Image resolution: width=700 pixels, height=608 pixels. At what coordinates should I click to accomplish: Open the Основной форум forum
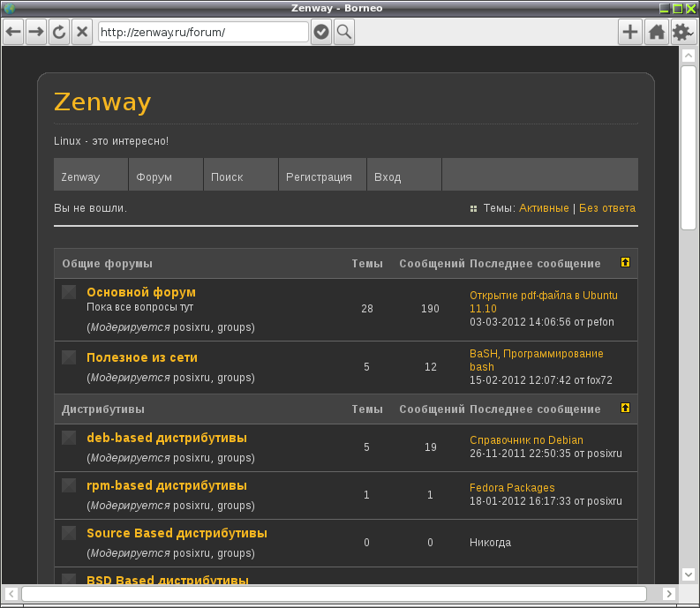141,292
